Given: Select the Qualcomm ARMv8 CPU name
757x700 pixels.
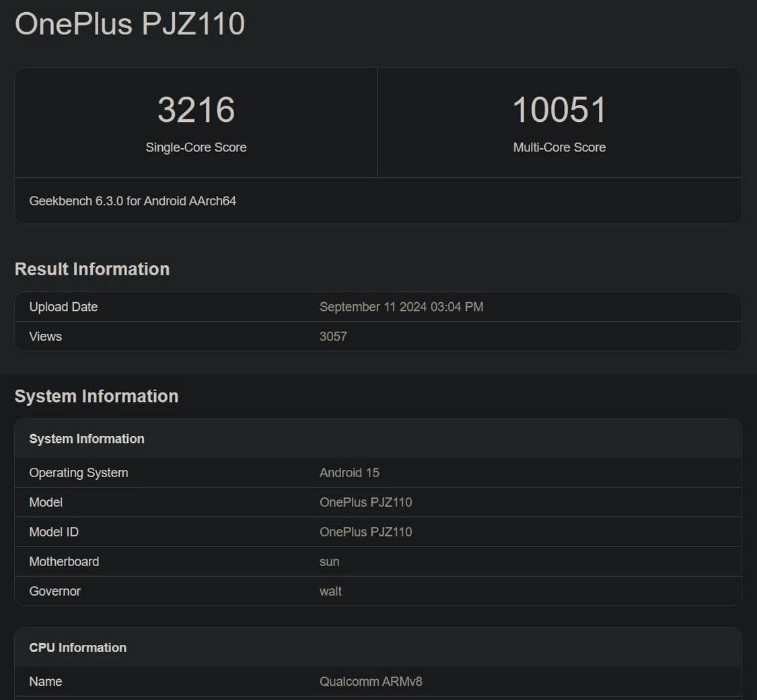Looking at the screenshot, I should click(x=371, y=682).
